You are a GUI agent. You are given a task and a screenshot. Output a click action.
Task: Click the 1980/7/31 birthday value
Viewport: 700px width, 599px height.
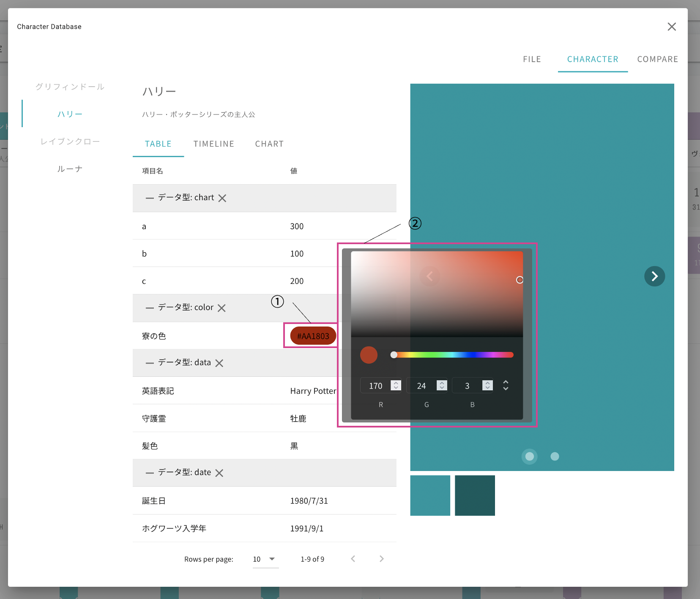pos(309,501)
